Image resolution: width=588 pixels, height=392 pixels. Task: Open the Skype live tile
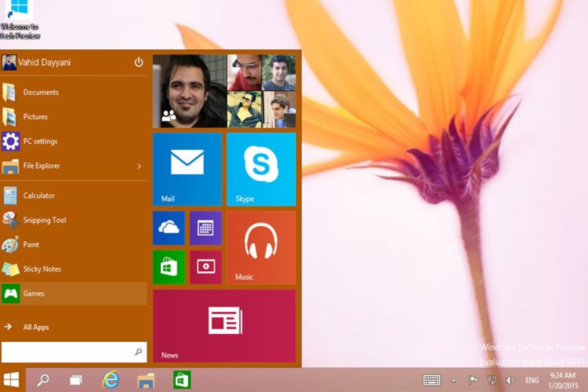click(261, 169)
